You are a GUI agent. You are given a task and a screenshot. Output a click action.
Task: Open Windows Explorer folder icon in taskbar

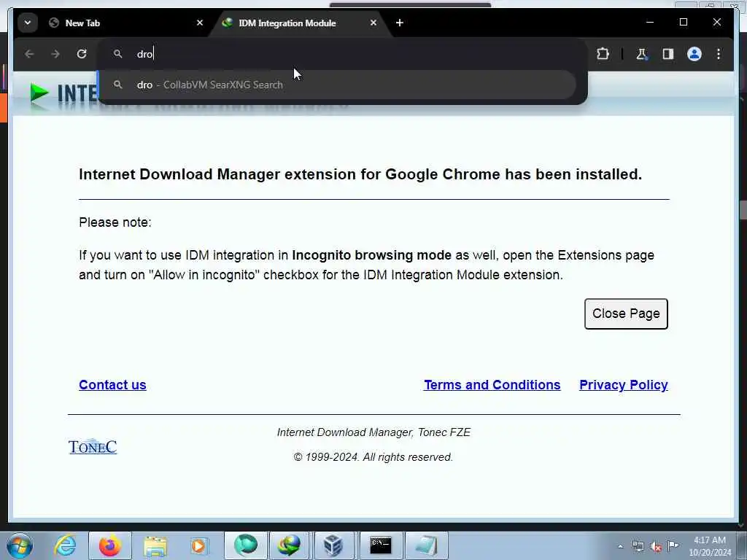point(155,545)
